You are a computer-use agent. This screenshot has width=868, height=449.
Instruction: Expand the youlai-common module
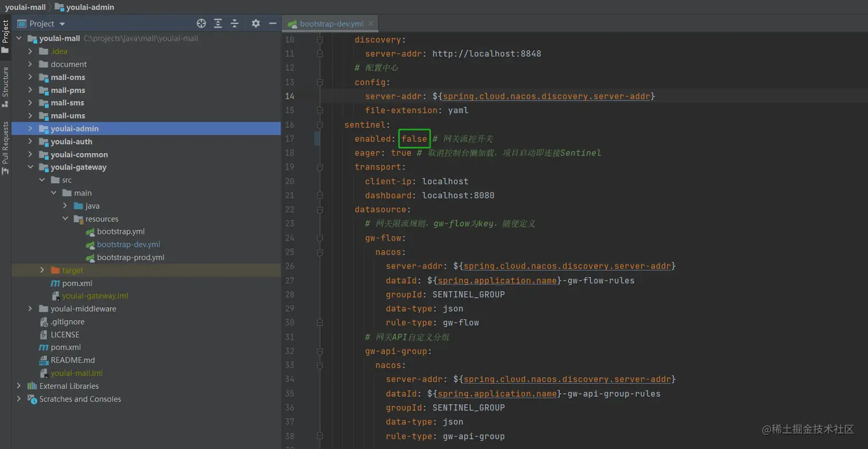pyautogui.click(x=30, y=154)
